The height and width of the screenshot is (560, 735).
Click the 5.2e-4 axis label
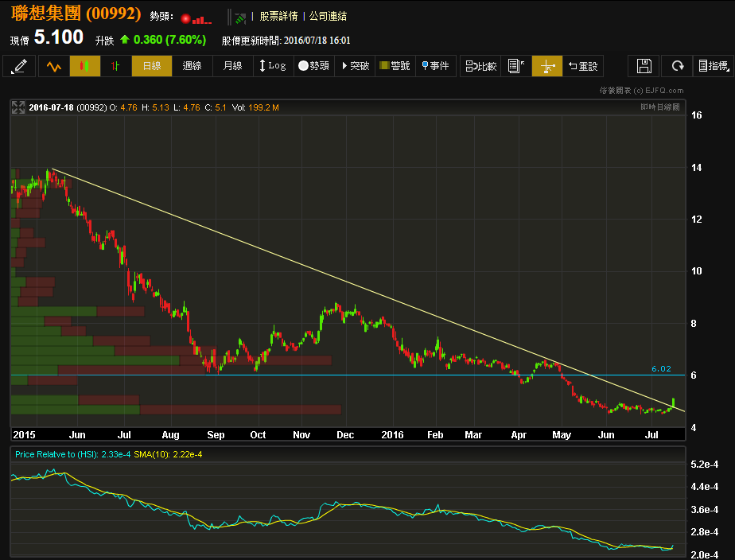click(x=705, y=465)
